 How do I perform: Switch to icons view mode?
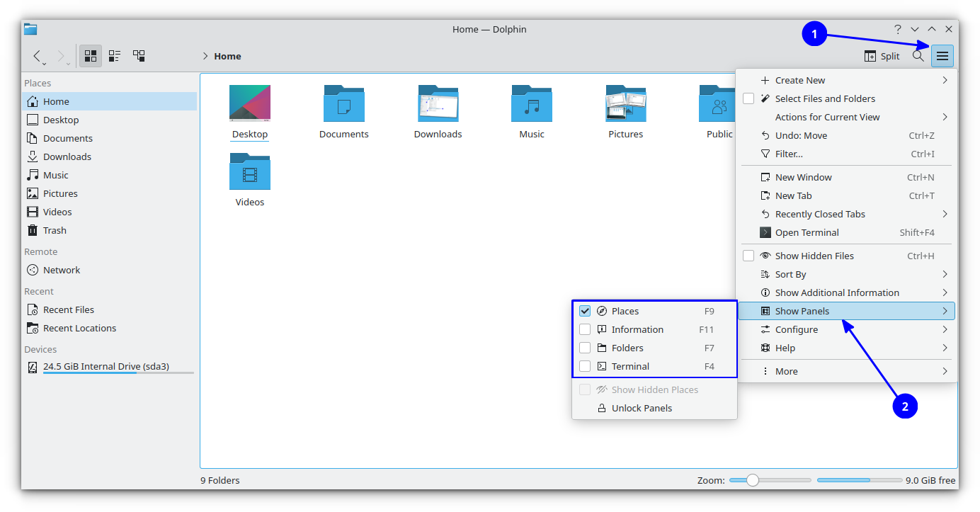click(x=90, y=55)
